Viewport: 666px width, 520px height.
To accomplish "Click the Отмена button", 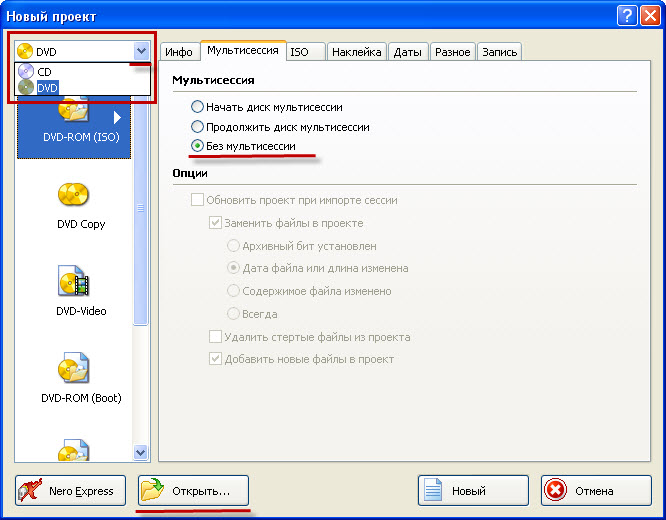I will tap(596, 491).
